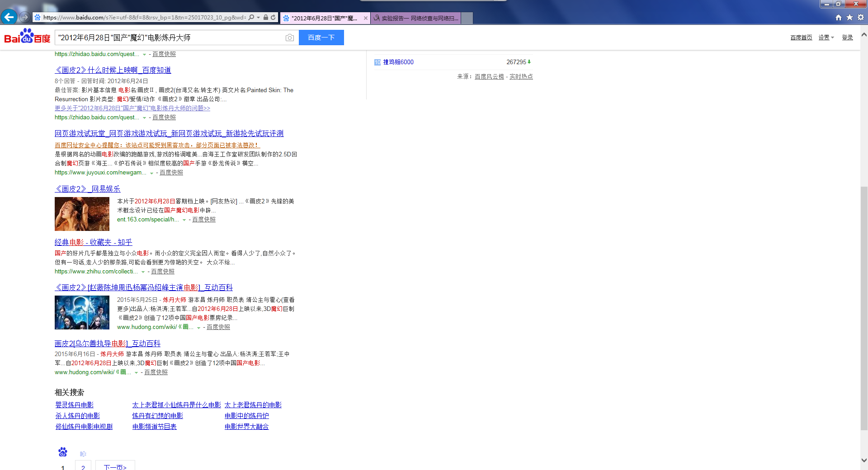Viewport: 868px width, 470px height.
Task: Click the 百度一下 search button
Action: (x=321, y=38)
